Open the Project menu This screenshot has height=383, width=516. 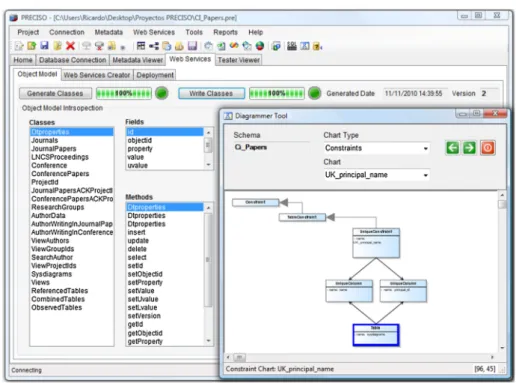tap(28, 32)
